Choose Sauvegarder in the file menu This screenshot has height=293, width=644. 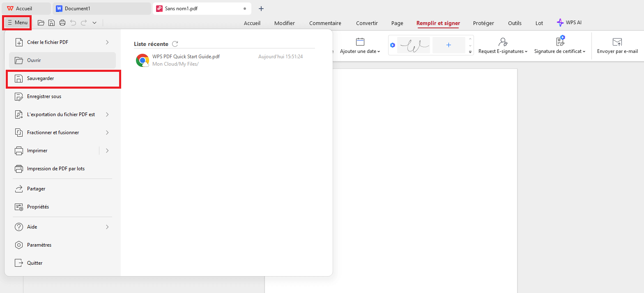pyautogui.click(x=63, y=79)
